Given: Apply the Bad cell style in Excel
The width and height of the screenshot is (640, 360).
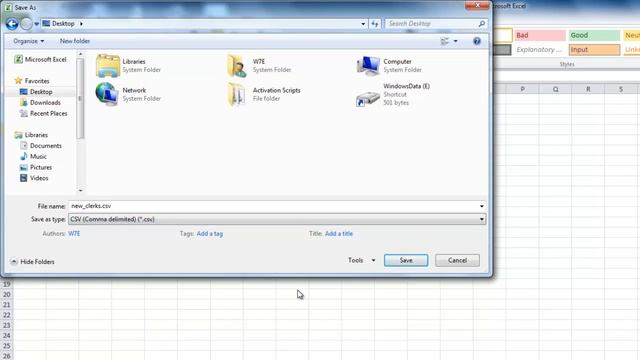Looking at the screenshot, I should pyautogui.click(x=540, y=36).
